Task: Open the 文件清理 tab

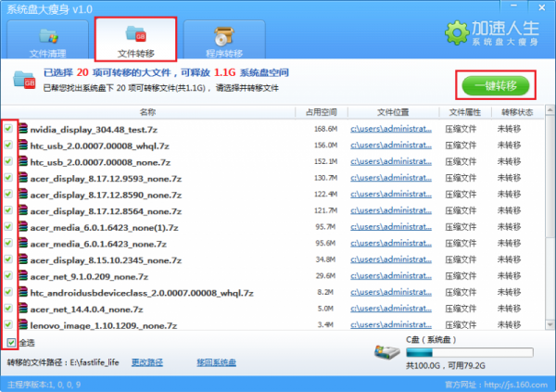Action: pos(47,40)
